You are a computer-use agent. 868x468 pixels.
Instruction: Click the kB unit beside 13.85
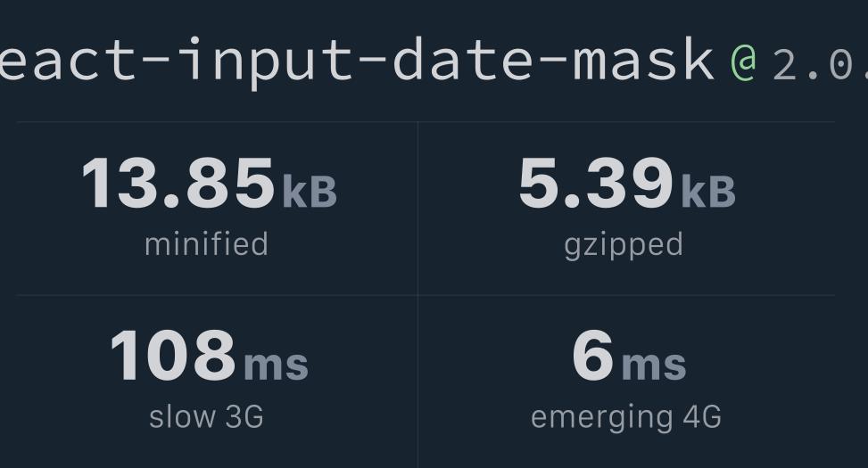310,192
